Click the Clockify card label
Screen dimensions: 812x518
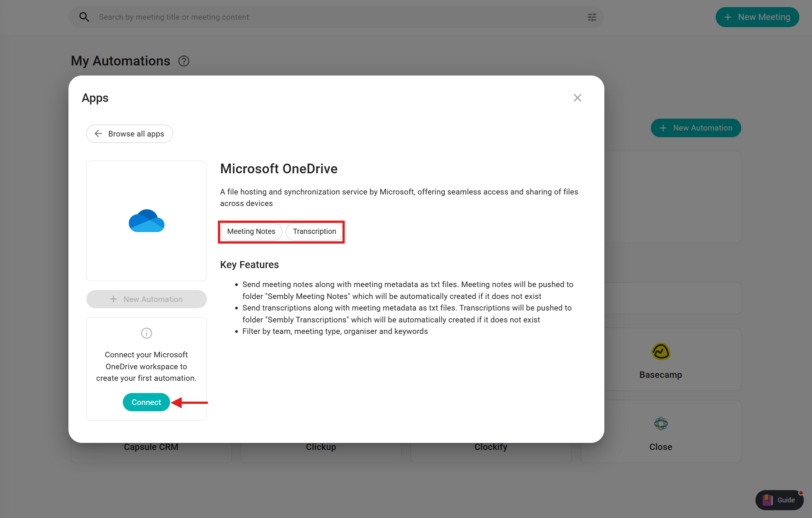point(490,447)
